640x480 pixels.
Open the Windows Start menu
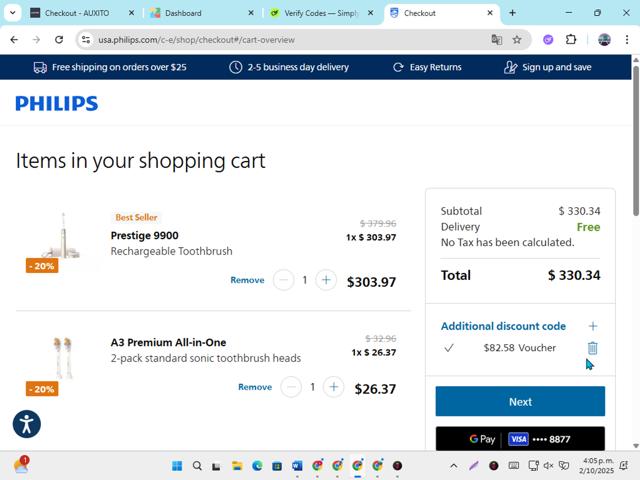coord(177,466)
